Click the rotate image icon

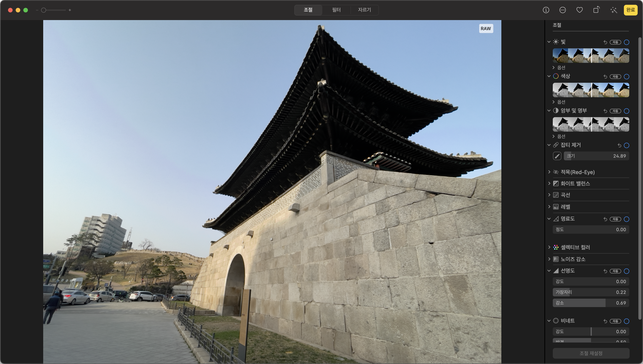click(x=597, y=10)
